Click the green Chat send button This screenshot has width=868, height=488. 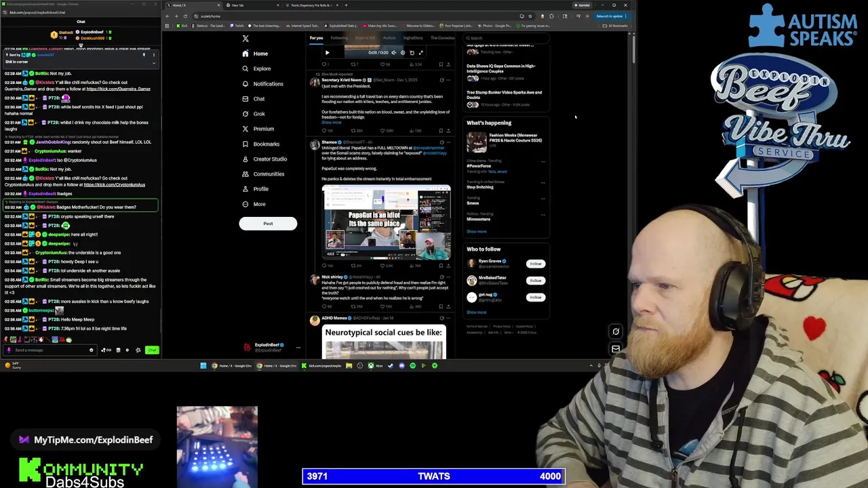[152, 350]
